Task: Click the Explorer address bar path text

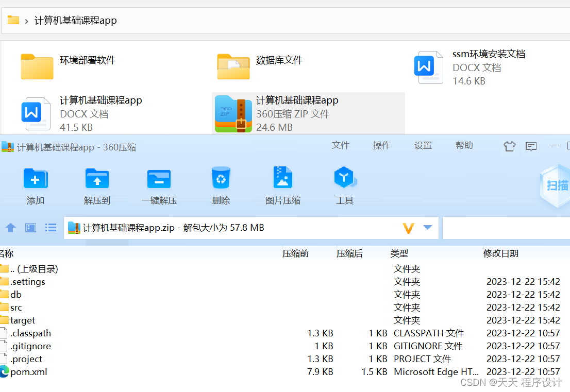Action: [x=76, y=20]
